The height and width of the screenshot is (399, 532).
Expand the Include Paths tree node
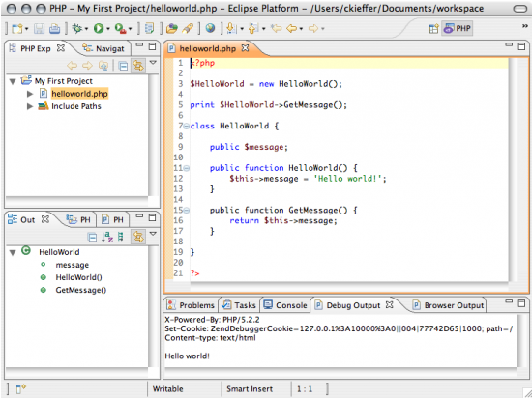point(30,106)
